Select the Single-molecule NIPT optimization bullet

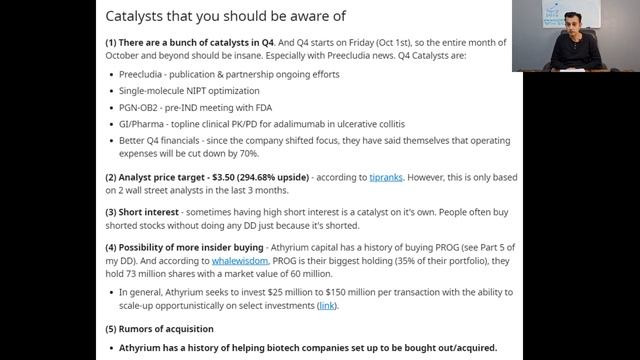[189, 91]
